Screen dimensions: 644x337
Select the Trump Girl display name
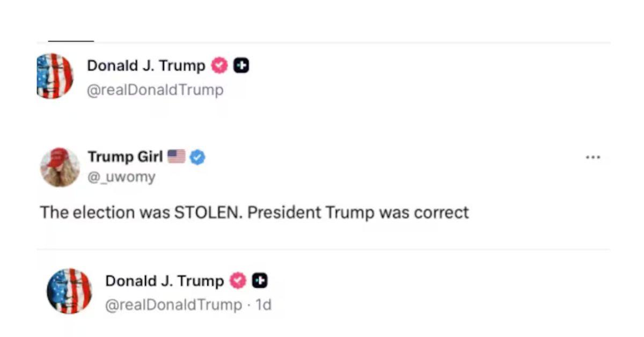pos(125,157)
